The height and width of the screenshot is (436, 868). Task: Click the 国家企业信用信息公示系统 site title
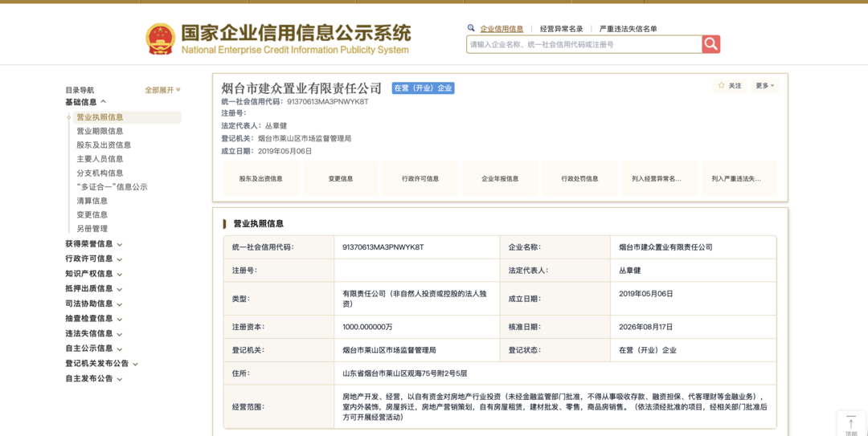pyautogui.click(x=296, y=34)
